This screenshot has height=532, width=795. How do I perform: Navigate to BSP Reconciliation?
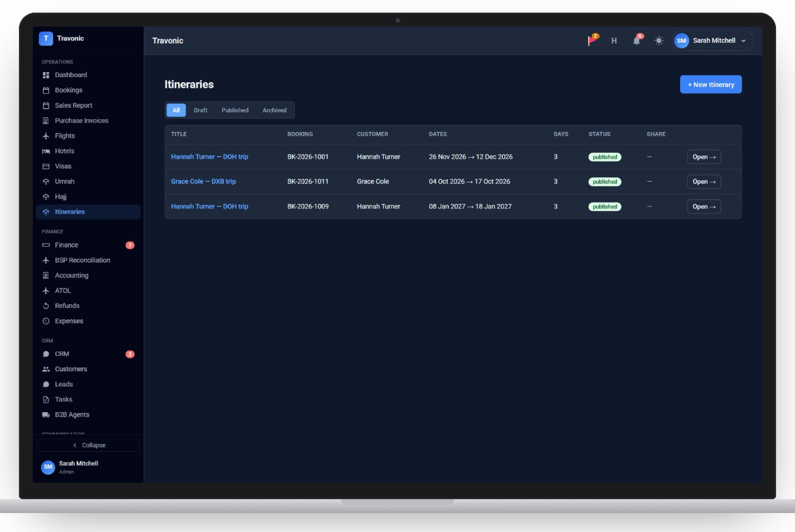tap(88, 260)
